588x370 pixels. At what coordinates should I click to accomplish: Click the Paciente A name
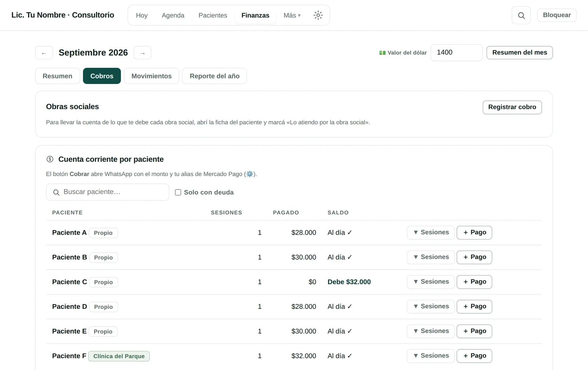[69, 232]
